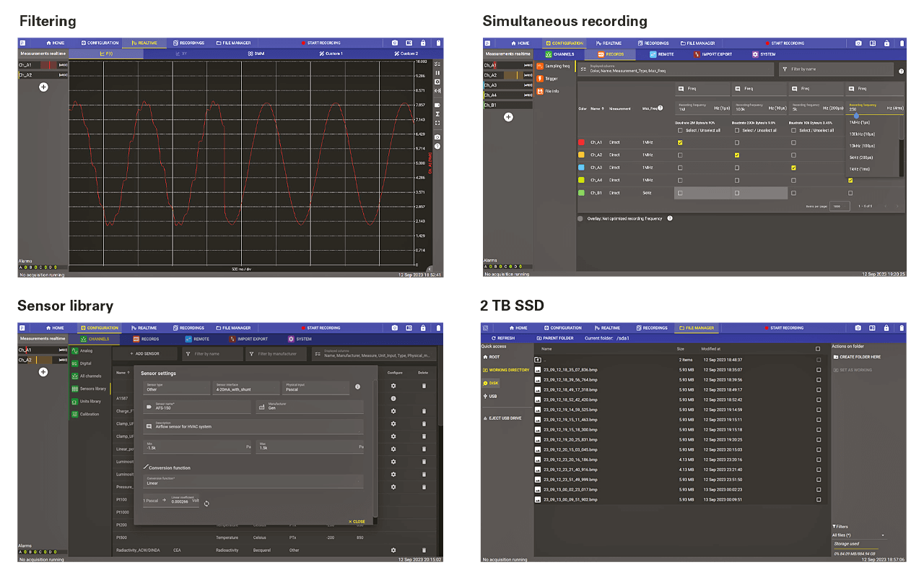Configure the Radioactivity_ACW/DINDA sensor with gear icon
This screenshot has width=924, height=578.
(393, 551)
